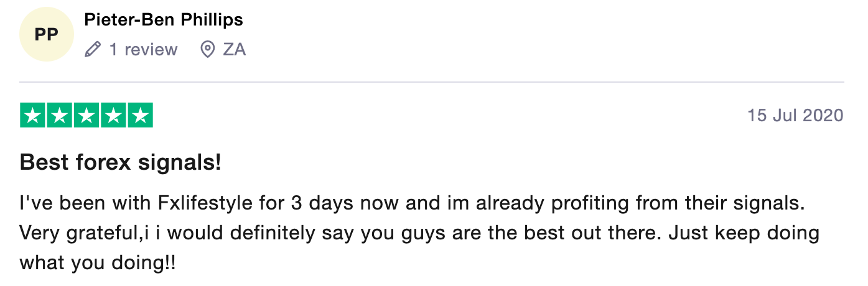This screenshot has height=286, width=868.
Task: Click the ZA country code
Action: tap(235, 50)
